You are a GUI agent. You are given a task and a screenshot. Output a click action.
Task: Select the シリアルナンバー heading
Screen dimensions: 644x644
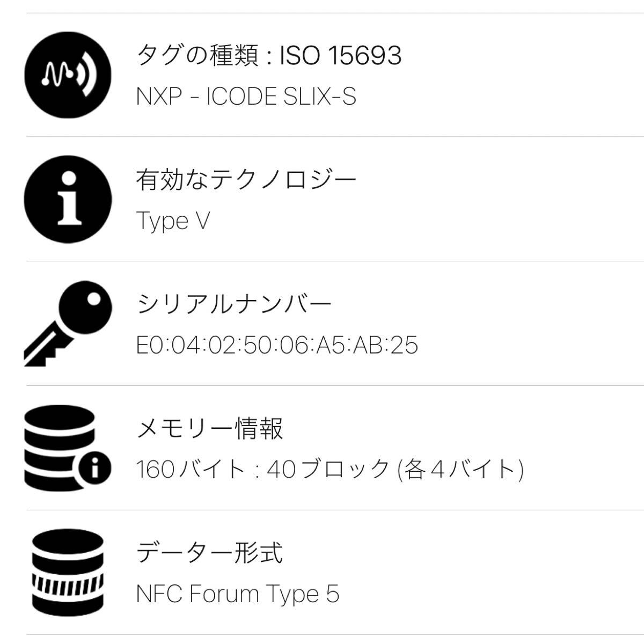click(234, 304)
